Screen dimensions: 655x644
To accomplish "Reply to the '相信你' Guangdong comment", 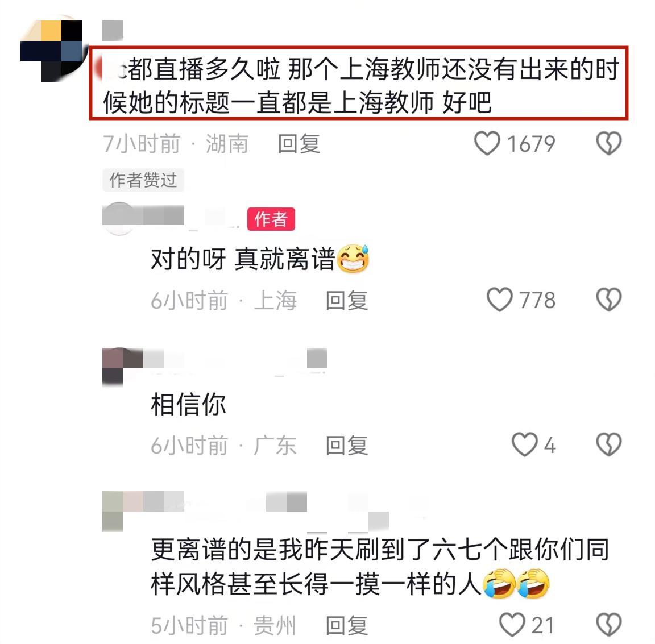I will coord(347,445).
